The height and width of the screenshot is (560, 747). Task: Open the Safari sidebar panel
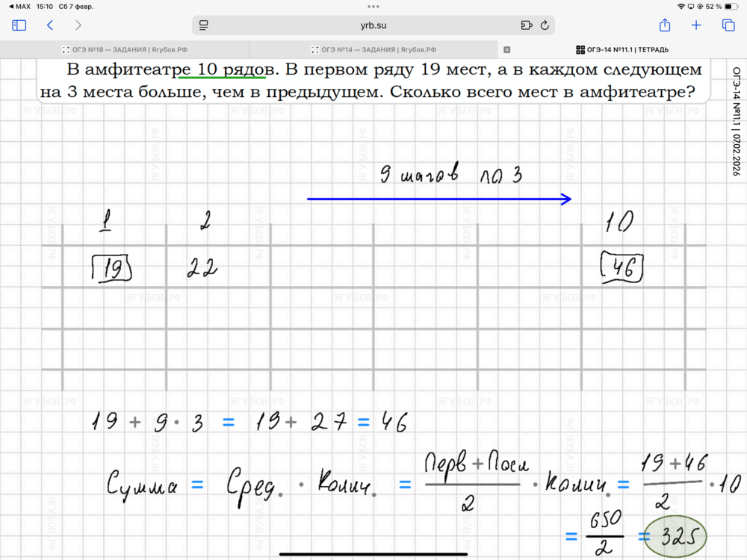(19, 25)
